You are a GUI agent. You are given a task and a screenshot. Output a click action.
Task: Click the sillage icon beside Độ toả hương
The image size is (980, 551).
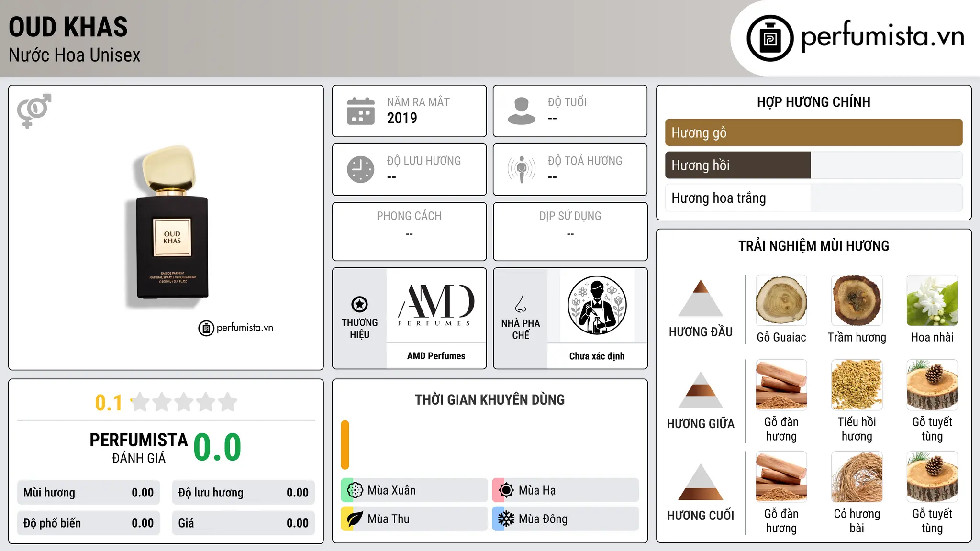[521, 169]
